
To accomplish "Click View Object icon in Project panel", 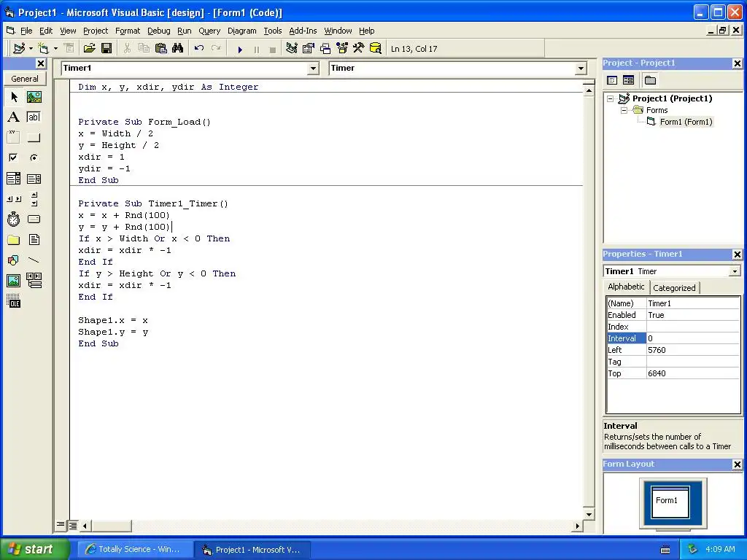I will tap(628, 80).
